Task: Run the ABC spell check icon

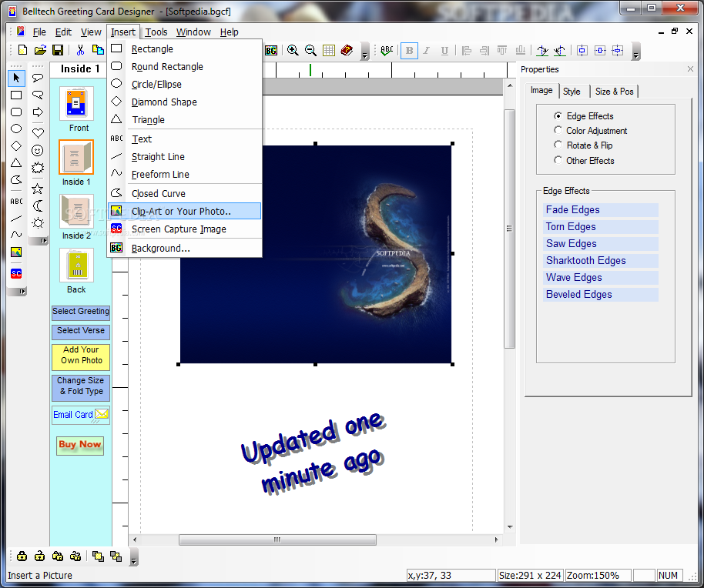Action: pyautogui.click(x=387, y=51)
